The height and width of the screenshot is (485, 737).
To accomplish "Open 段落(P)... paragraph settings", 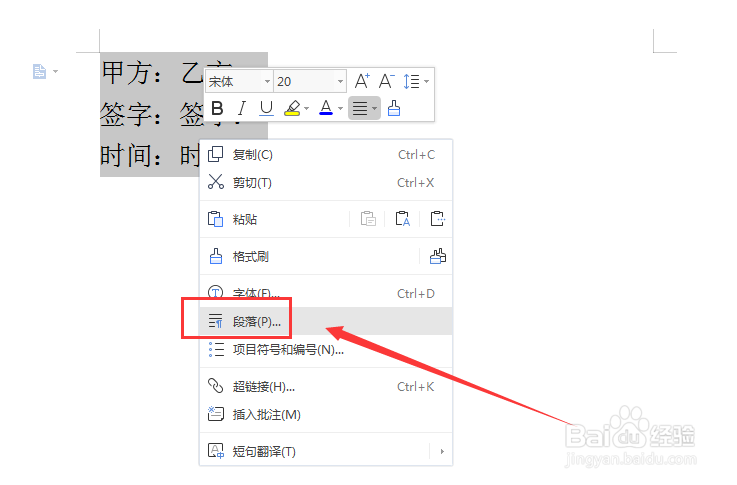I will [x=326, y=321].
